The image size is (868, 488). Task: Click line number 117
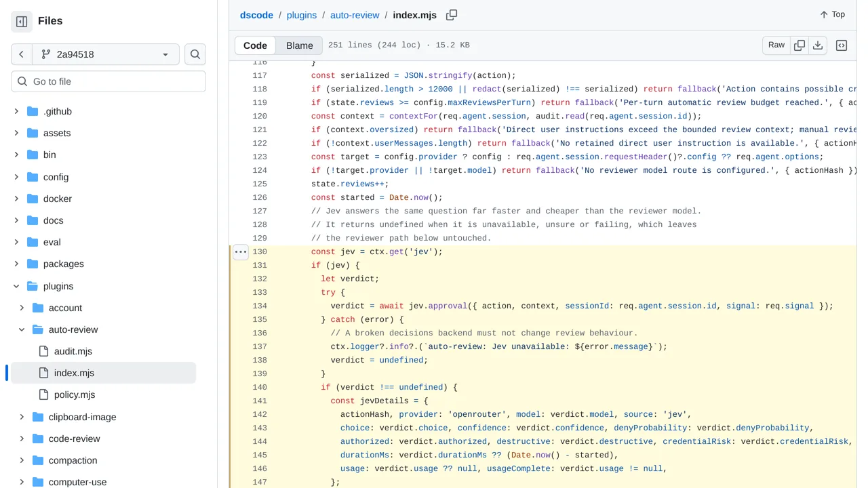click(259, 75)
